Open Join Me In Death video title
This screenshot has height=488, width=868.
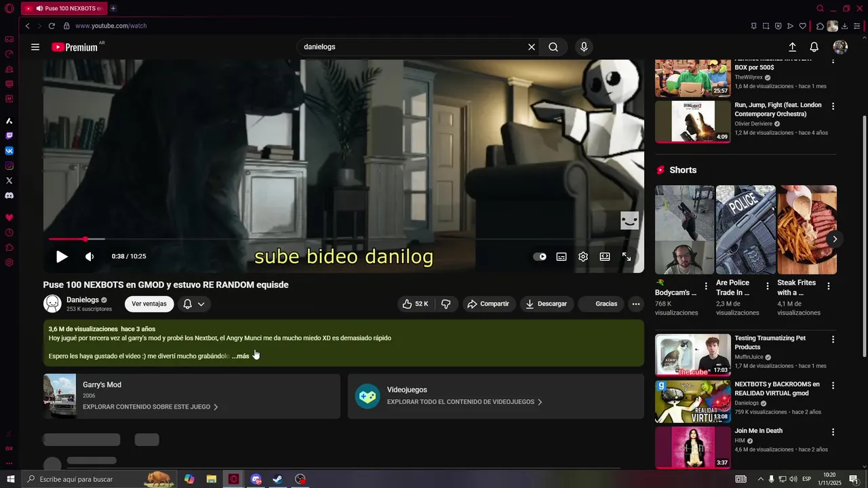[758, 430]
